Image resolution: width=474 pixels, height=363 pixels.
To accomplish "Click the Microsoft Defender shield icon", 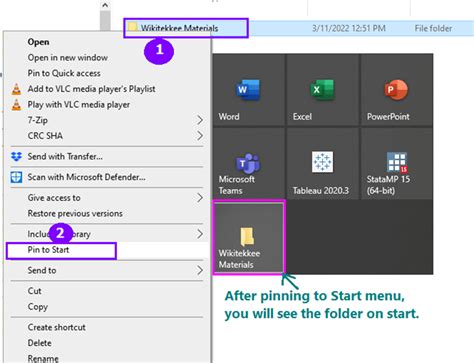I will pyautogui.click(x=16, y=177).
